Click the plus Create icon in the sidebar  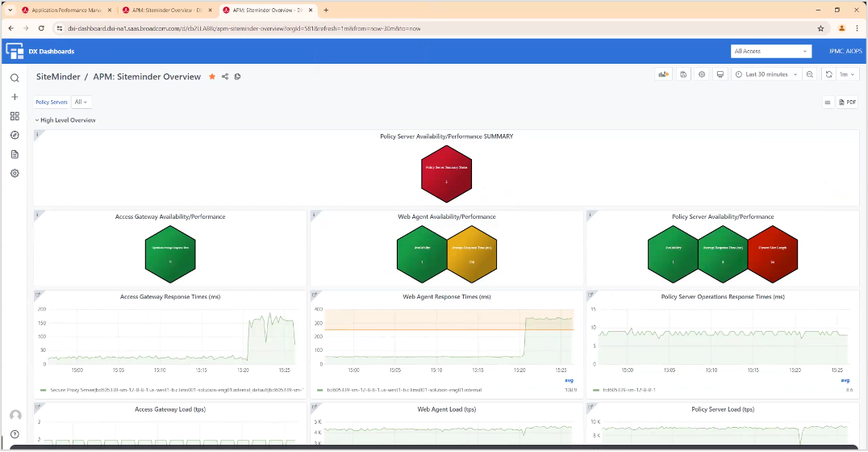pyautogui.click(x=15, y=97)
